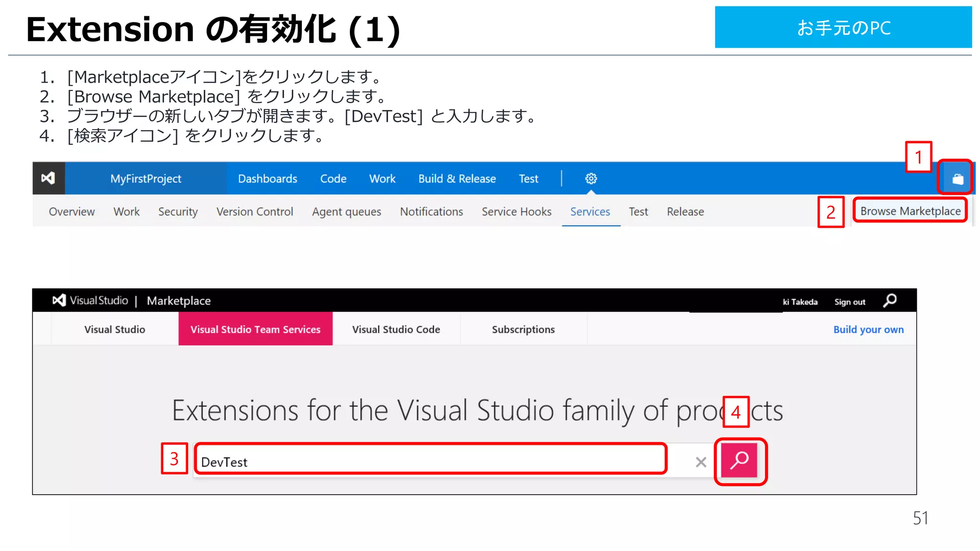
Task: Select the Service Hooks tab
Action: 516,211
